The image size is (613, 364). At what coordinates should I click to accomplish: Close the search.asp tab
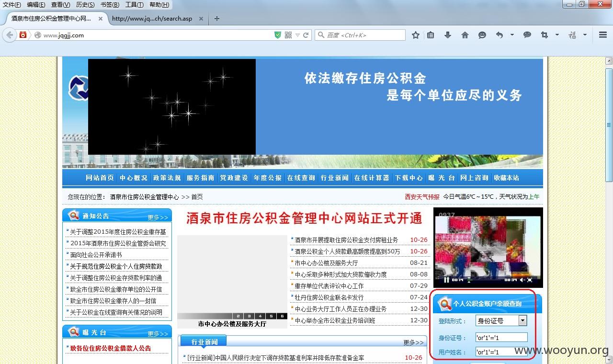point(201,19)
